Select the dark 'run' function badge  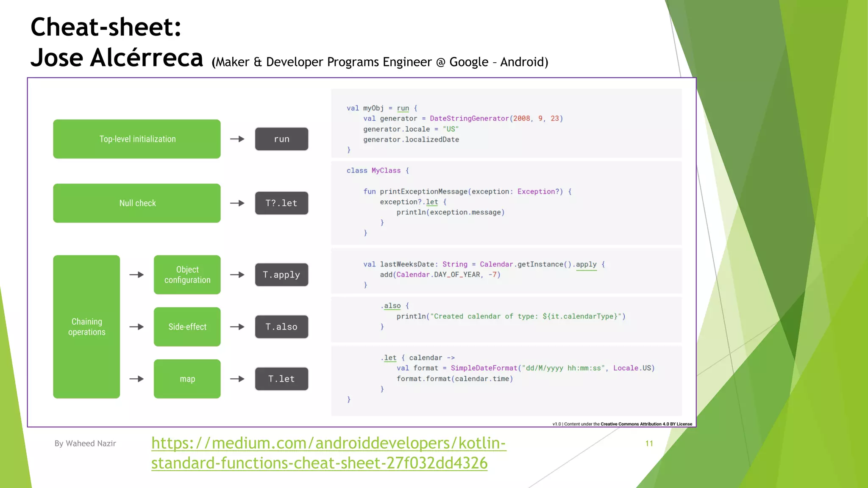[281, 139]
